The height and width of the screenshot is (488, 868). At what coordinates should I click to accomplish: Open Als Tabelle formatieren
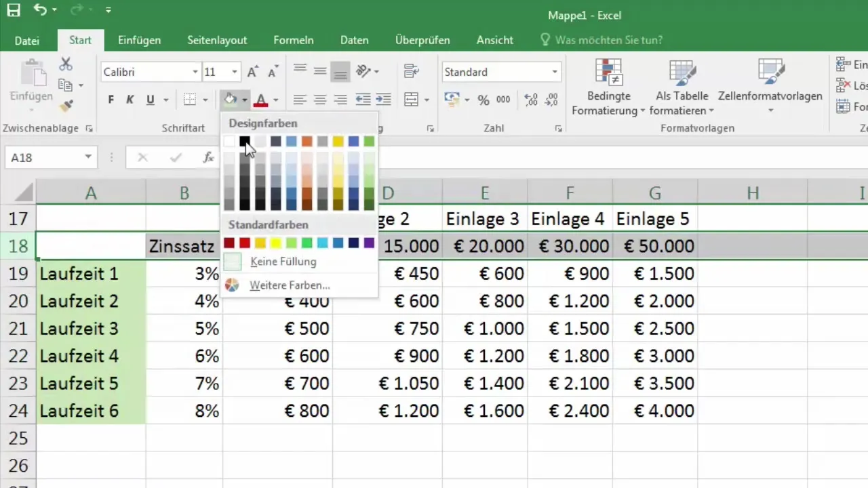(x=682, y=87)
